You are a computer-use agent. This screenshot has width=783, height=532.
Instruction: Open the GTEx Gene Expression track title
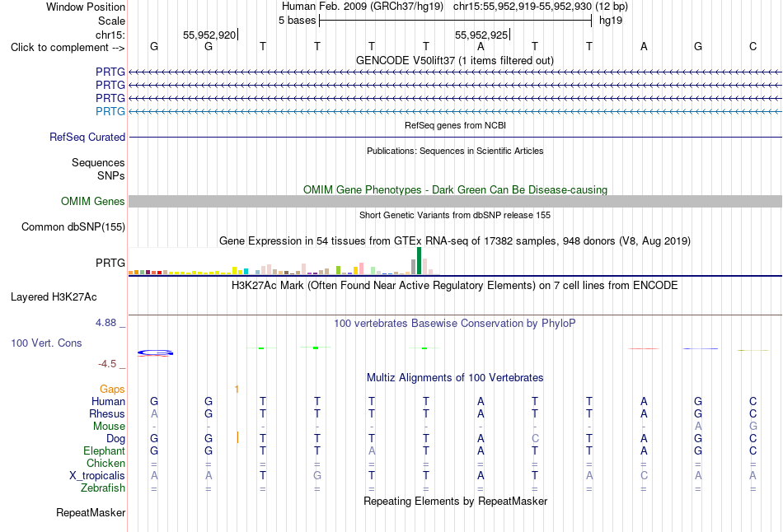455,241
